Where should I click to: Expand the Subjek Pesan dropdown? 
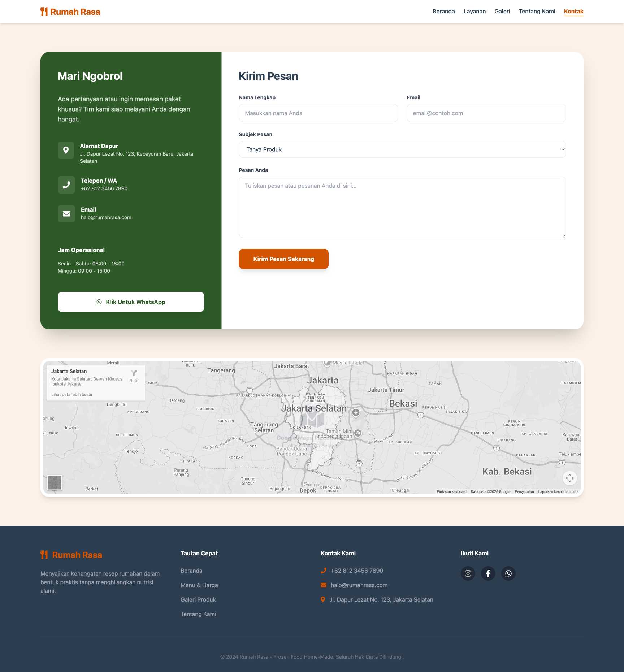[402, 149]
